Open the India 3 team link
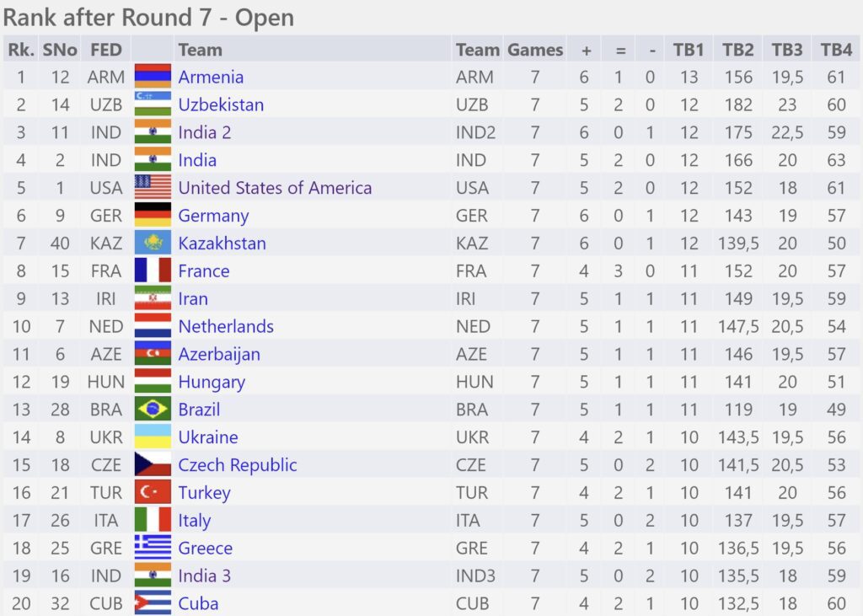This screenshot has height=616, width=863. tap(204, 576)
